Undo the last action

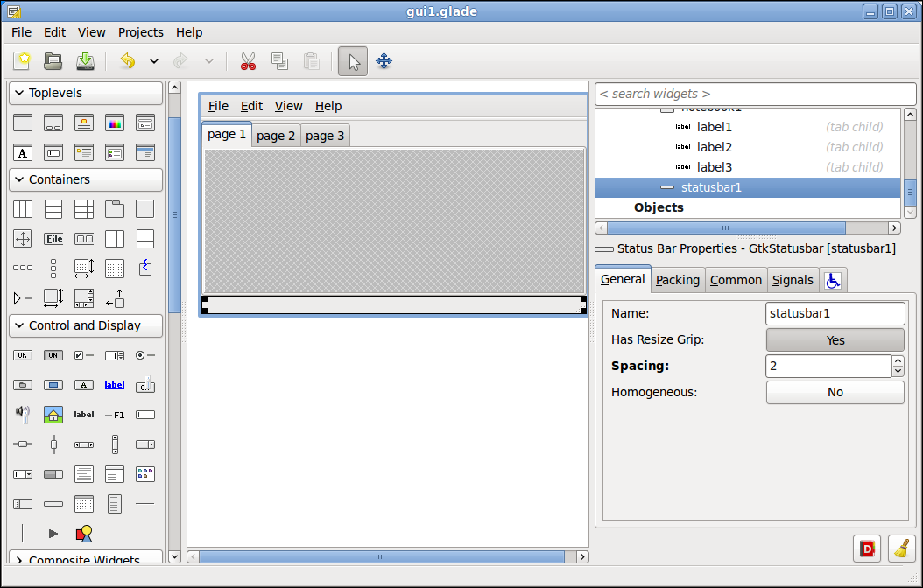coord(127,61)
